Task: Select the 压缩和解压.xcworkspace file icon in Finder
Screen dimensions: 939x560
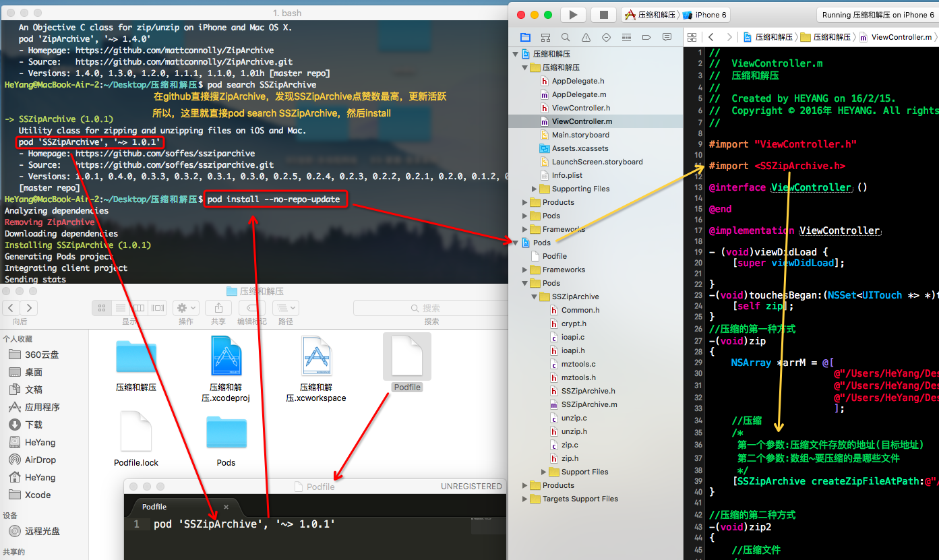Action: point(316,356)
